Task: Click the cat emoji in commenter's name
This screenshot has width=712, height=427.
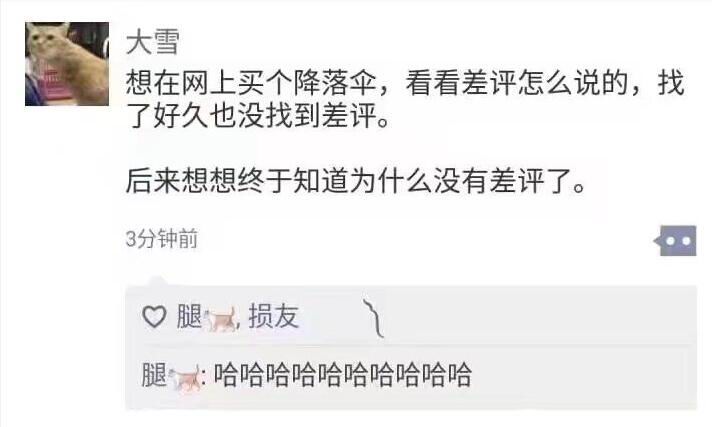Action: [185, 377]
